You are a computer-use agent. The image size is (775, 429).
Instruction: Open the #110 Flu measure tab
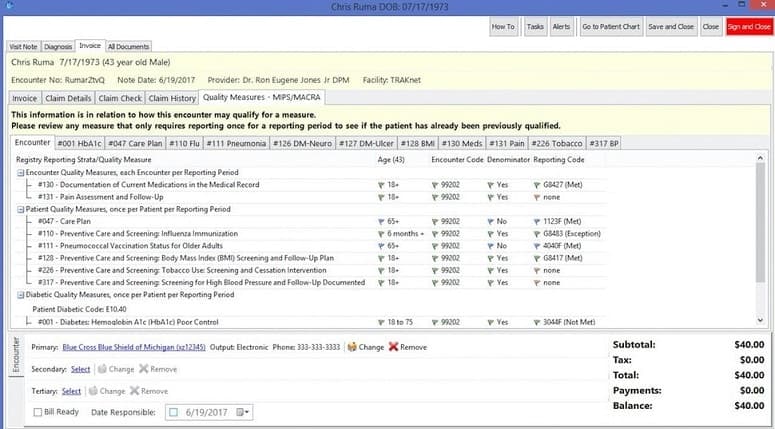[184, 143]
